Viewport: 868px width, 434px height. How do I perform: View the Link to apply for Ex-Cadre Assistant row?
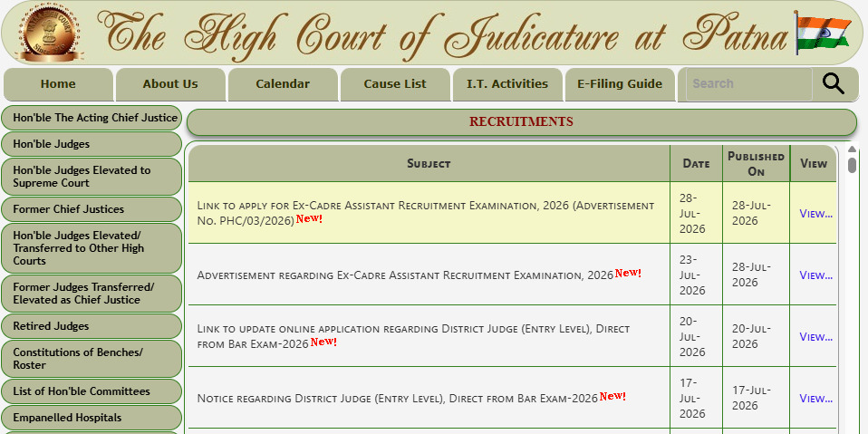pos(815,214)
